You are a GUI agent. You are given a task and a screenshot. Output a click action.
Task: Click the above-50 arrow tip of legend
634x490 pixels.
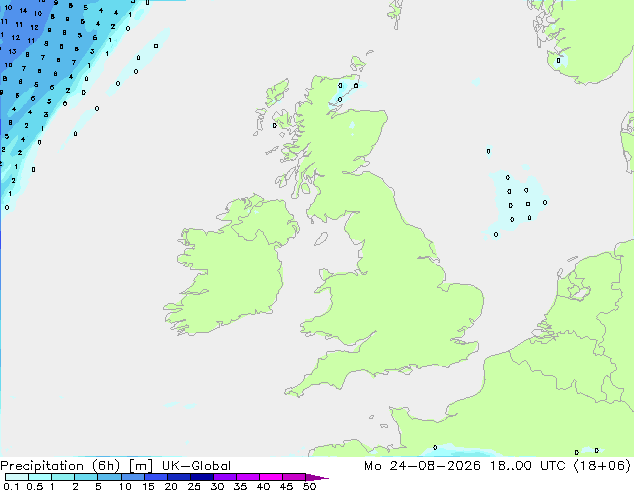(x=317, y=477)
